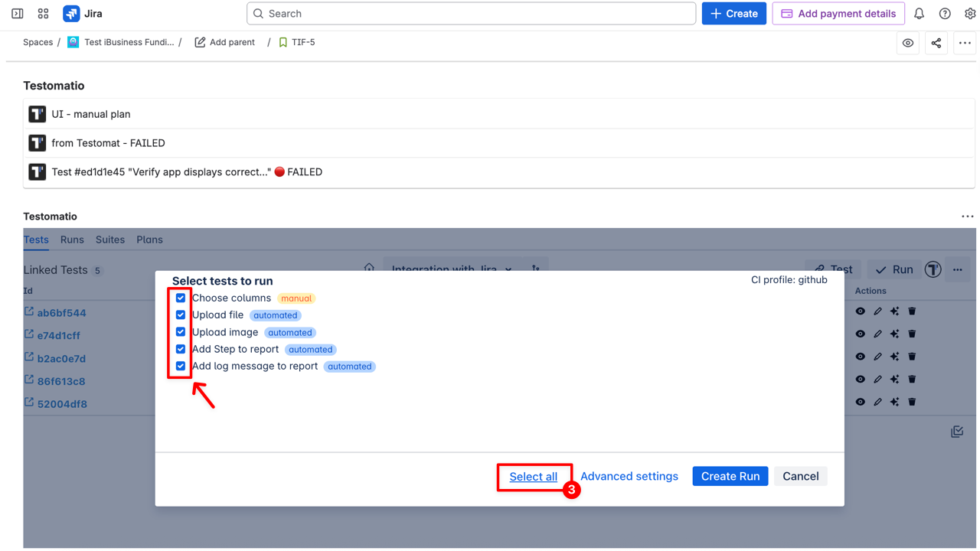
Task: Open the three-dot menu beside Testomatio panel
Action: click(967, 217)
